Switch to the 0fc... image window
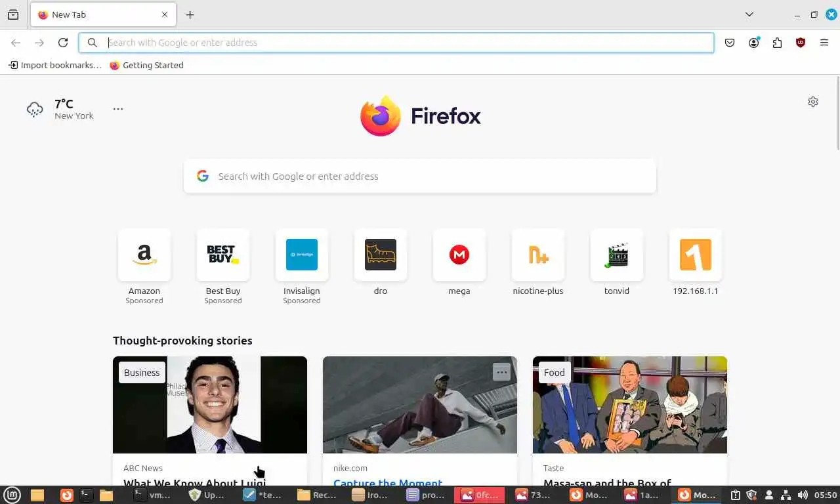Viewport: 840px width, 504px height. (480, 495)
